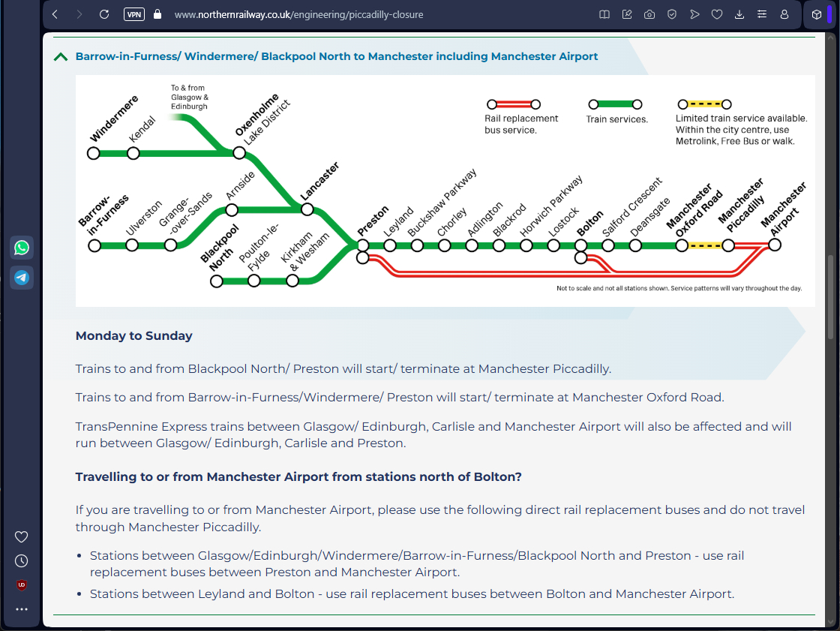This screenshot has height=631, width=840.
Task: Click the Barrow-in-Furness to Manchester section heading
Action: click(x=337, y=56)
